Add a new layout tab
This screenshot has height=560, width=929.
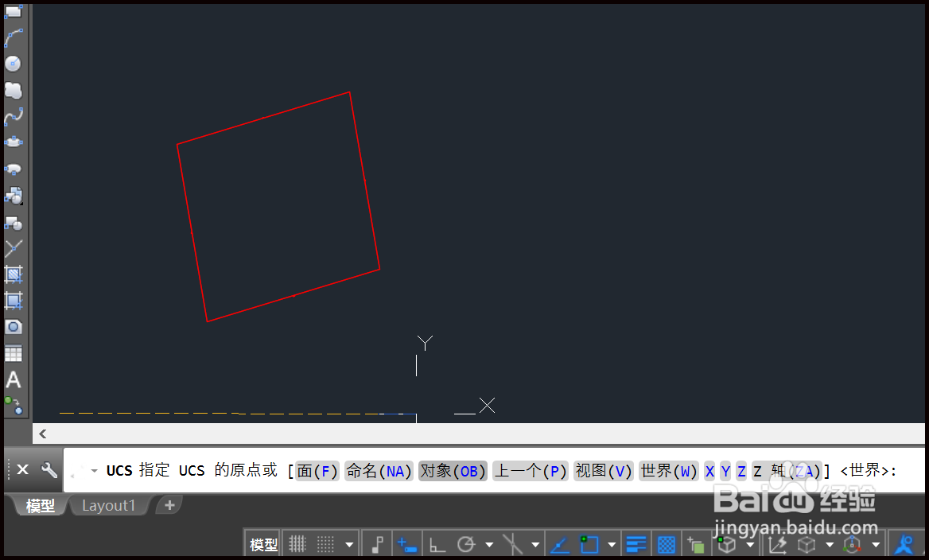pyautogui.click(x=169, y=505)
